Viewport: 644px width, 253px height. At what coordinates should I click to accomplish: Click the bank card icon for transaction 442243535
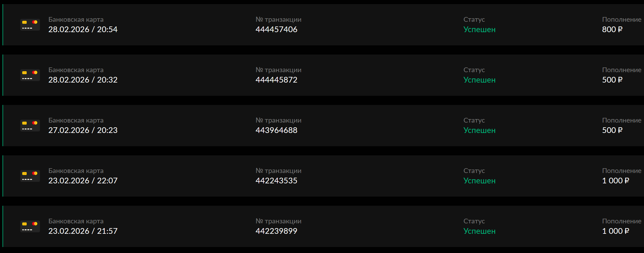(x=30, y=176)
